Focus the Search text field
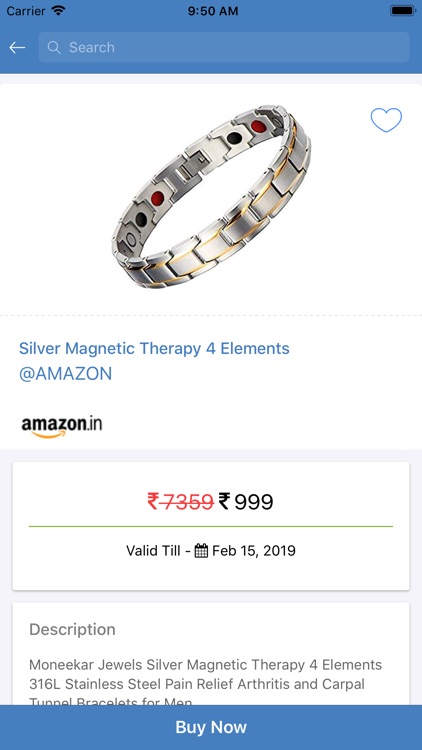The image size is (422, 750). [x=224, y=47]
